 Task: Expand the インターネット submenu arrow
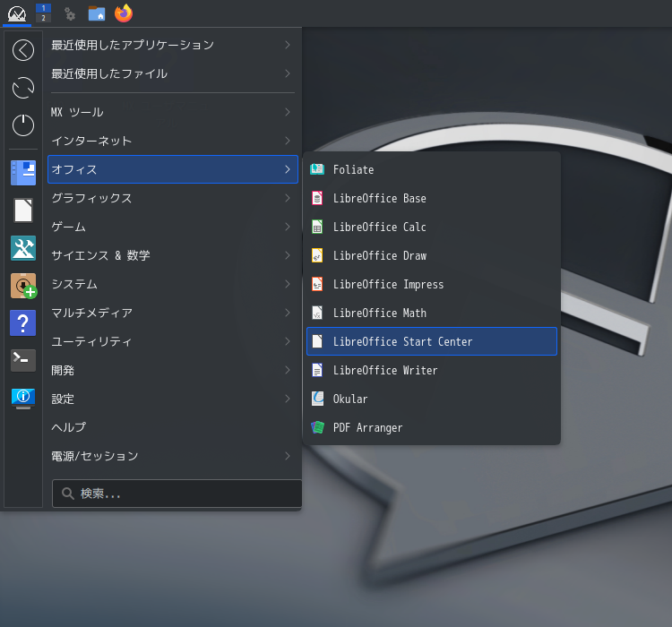[x=288, y=141]
